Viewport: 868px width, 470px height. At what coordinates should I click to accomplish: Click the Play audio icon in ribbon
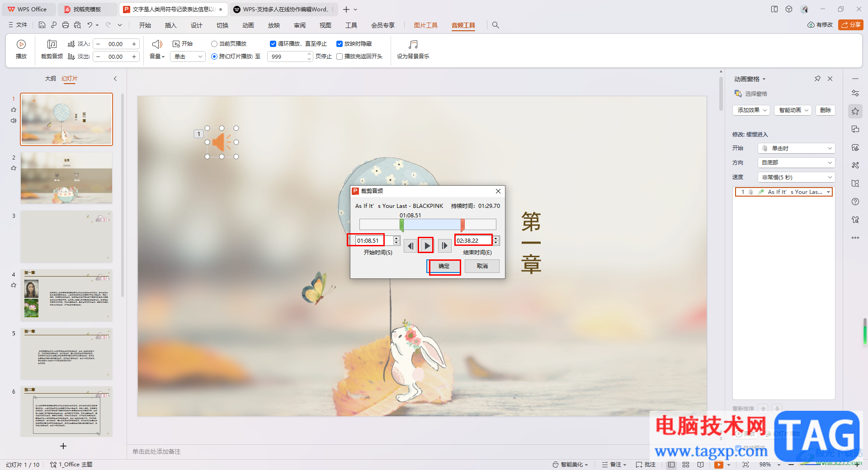click(x=21, y=44)
